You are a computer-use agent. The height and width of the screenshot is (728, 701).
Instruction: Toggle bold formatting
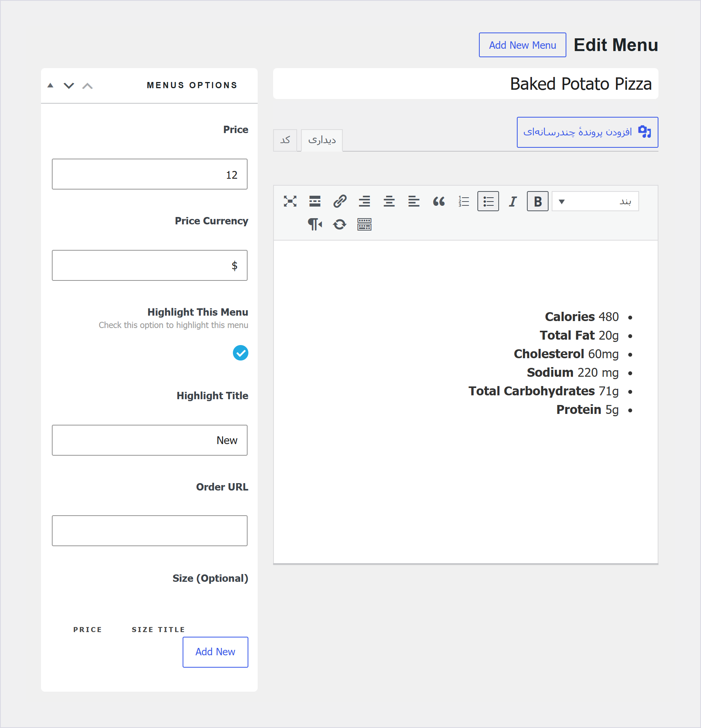pos(538,201)
